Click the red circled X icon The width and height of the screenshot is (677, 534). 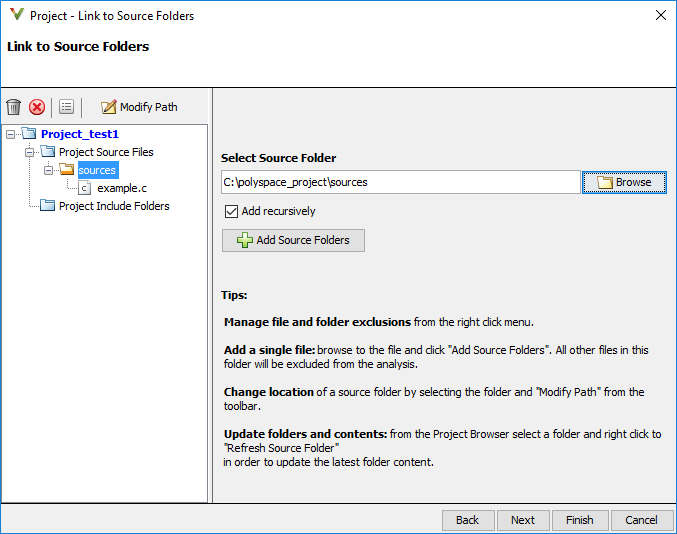tap(37, 107)
